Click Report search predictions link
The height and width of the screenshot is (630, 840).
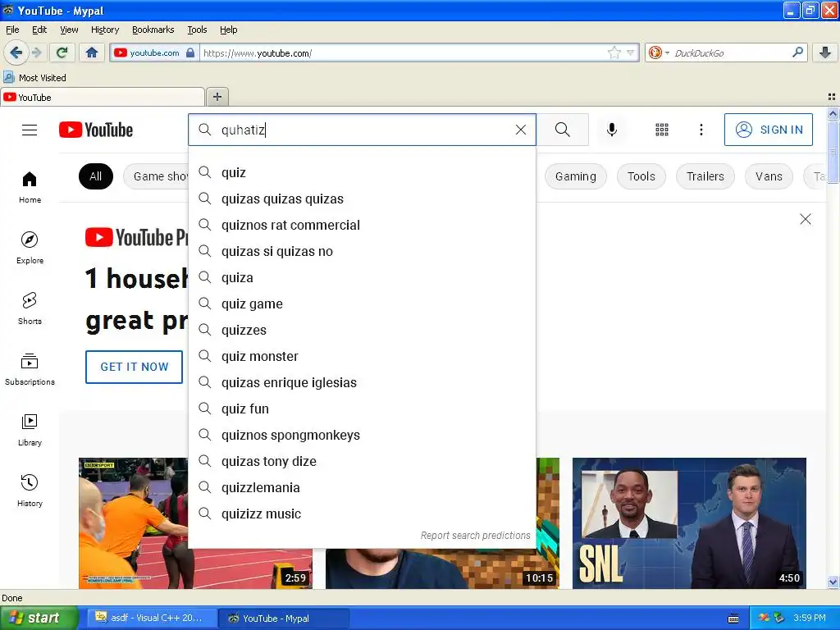(475, 535)
